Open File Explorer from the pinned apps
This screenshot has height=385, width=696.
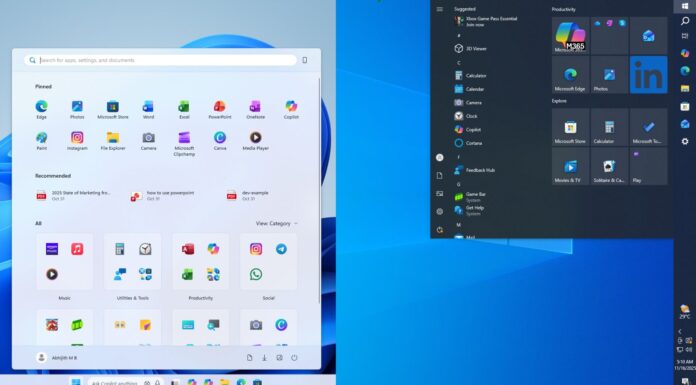point(113,141)
